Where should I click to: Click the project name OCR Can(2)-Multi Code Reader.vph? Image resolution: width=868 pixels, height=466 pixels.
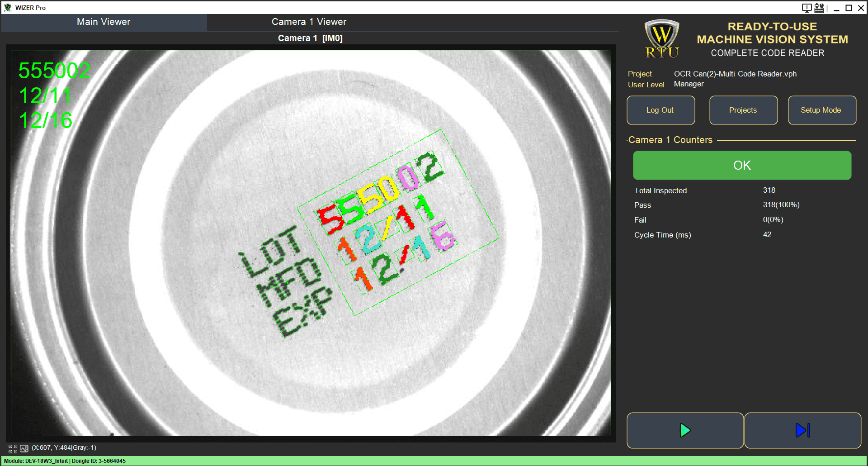pos(735,74)
